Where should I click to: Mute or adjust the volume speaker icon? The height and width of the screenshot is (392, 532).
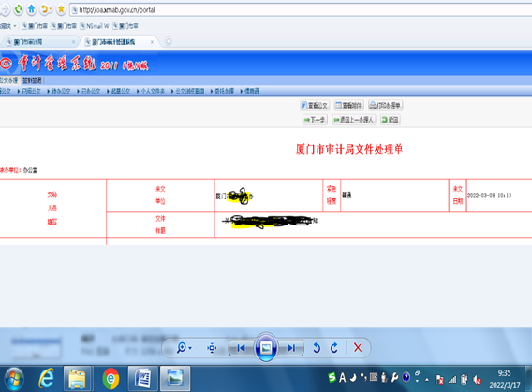pos(478,380)
